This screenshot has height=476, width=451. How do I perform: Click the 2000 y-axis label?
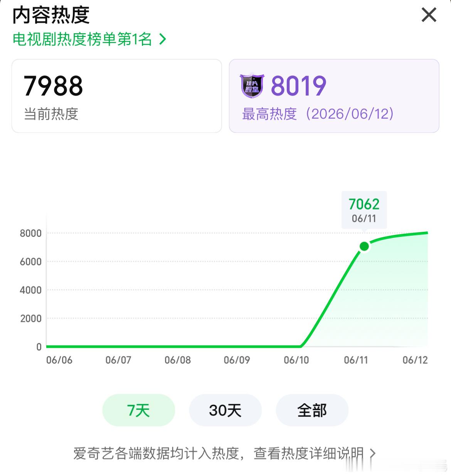(31, 318)
